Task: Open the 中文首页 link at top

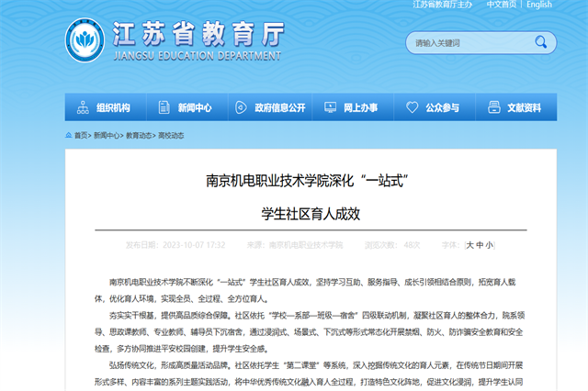Action: (x=502, y=5)
